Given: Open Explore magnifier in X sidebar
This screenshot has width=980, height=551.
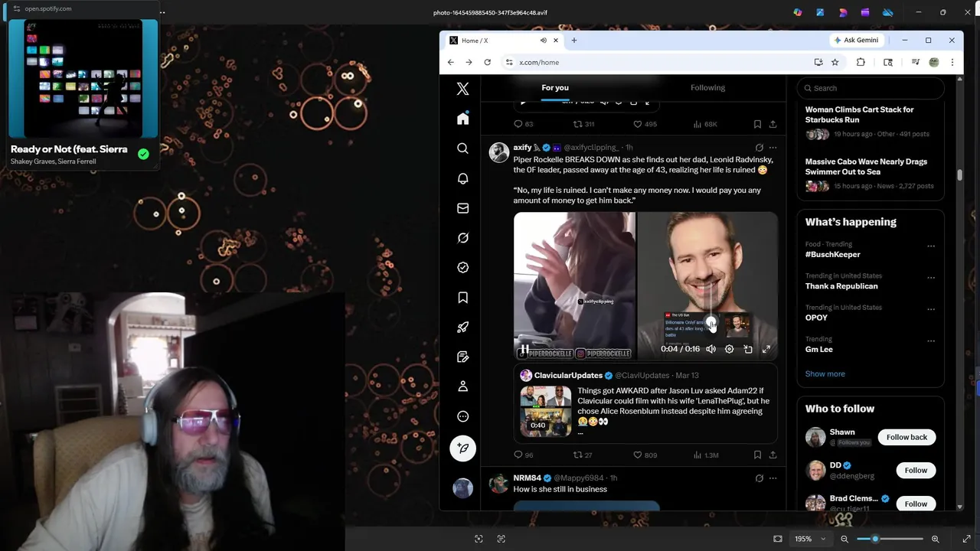Looking at the screenshot, I should click(x=462, y=148).
